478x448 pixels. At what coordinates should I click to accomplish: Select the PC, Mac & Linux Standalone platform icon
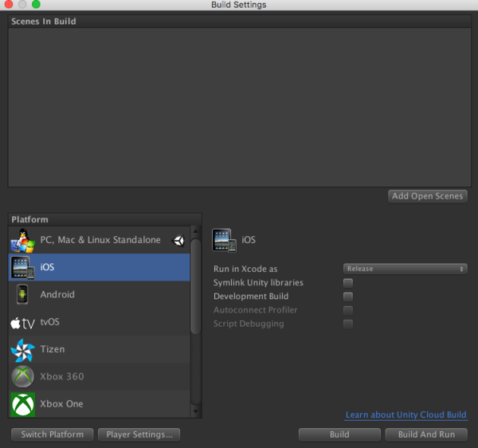click(x=22, y=240)
